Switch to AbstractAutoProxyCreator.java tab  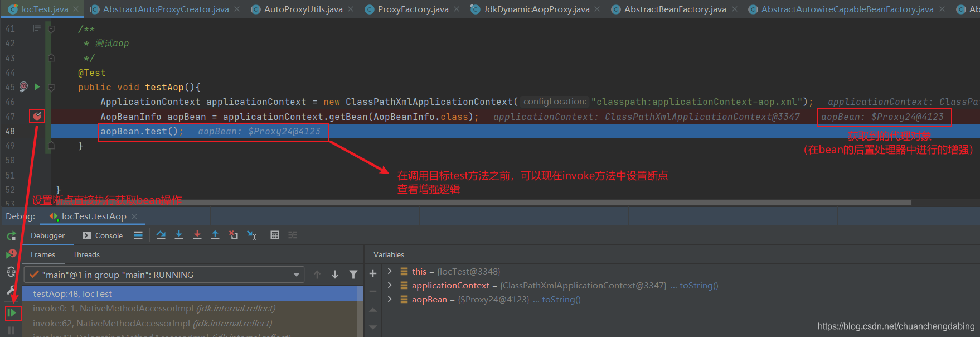pyautogui.click(x=166, y=9)
